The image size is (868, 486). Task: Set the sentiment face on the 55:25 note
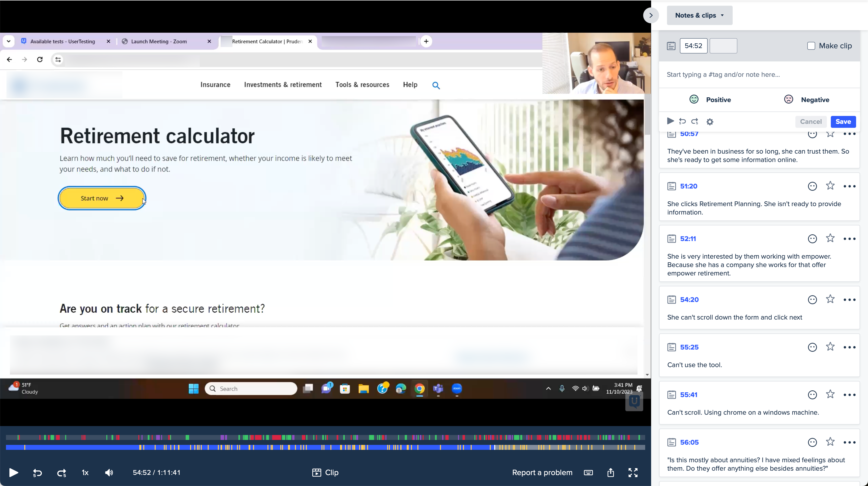pos(812,347)
